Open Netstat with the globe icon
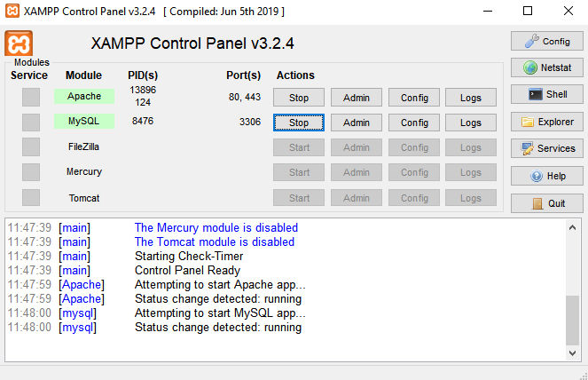 [x=546, y=67]
